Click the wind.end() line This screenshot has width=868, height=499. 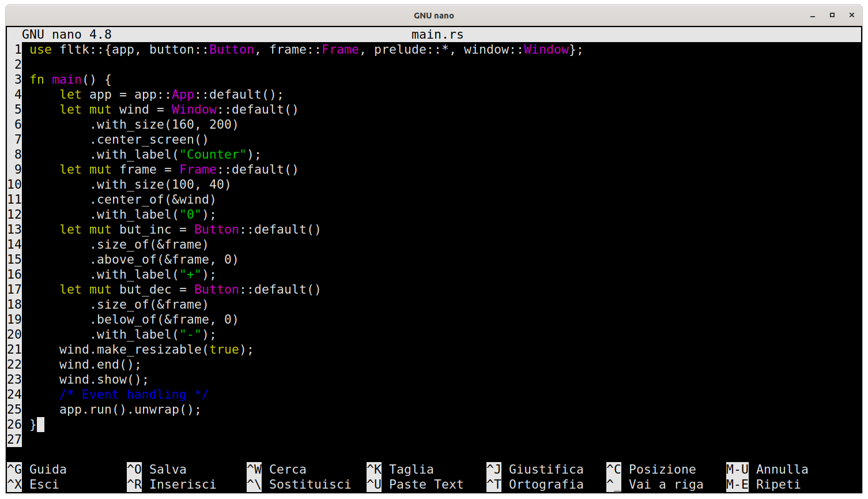100,365
